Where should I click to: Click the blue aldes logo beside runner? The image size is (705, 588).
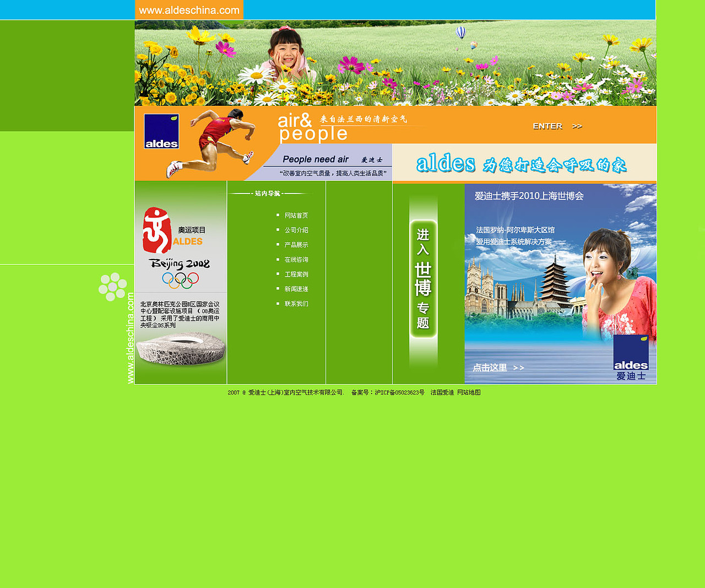coord(161,131)
